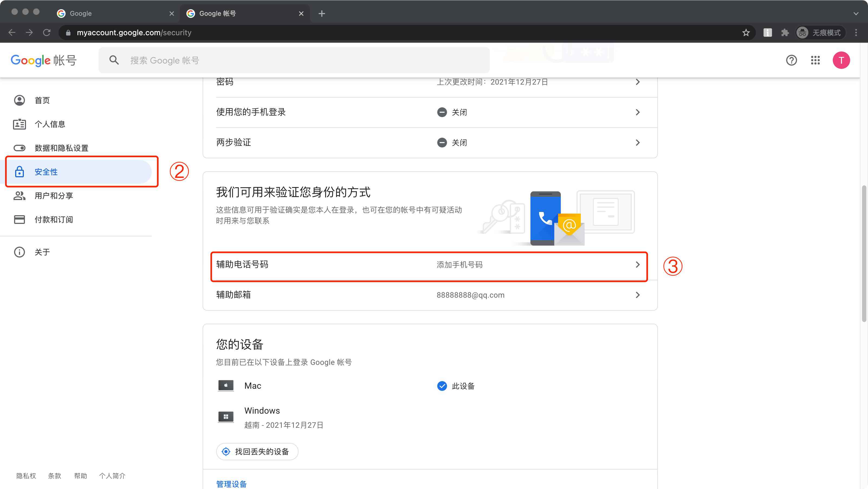Click the 找回丢失的设备 button

257,452
